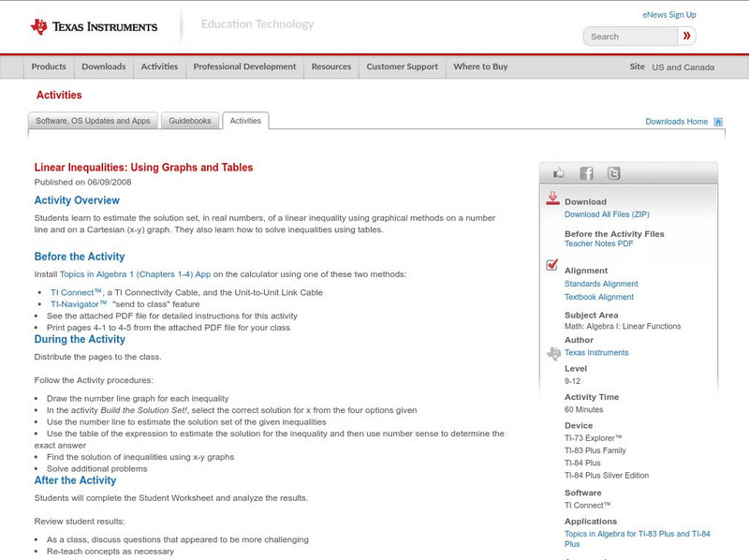Click 'Re-teach concepts as necessary' bullet
This screenshot has width=749, height=560.
[110, 552]
